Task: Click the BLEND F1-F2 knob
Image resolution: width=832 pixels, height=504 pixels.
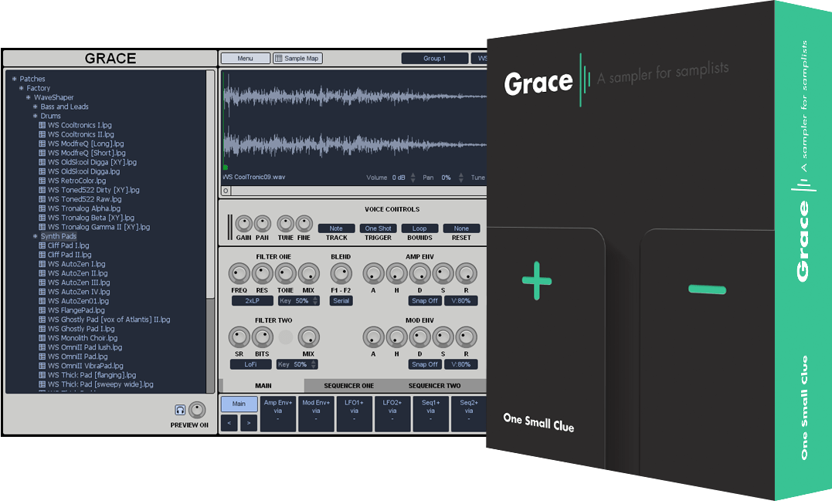Action: (x=341, y=274)
